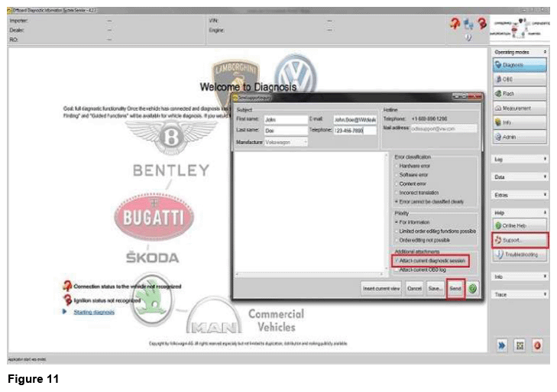Click the green full-screen layout icon
The width and height of the screenshot is (557, 392).
pos(520,345)
